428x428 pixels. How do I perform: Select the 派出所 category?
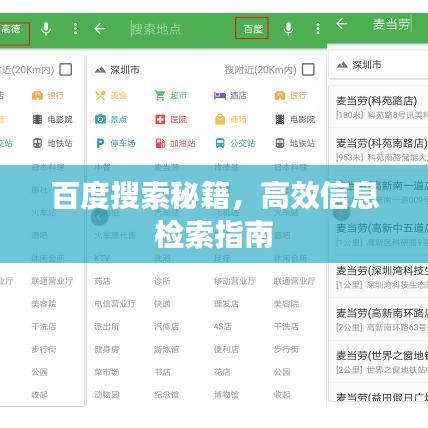[x=107, y=327]
